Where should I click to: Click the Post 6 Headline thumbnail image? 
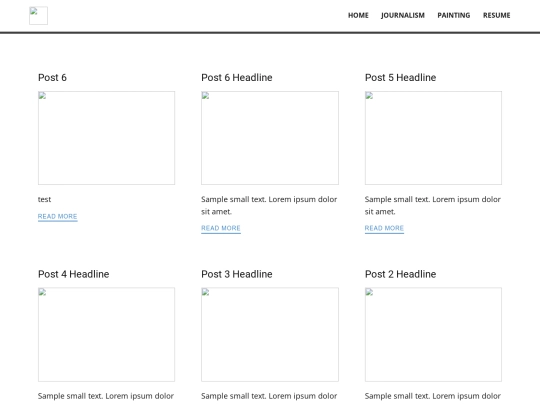[x=270, y=138]
